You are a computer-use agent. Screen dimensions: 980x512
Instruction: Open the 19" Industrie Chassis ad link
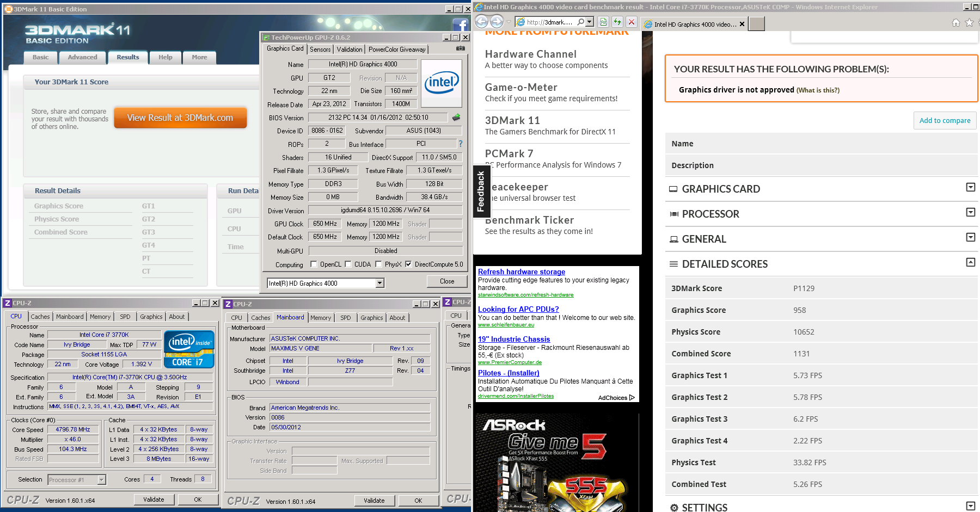pyautogui.click(x=514, y=339)
